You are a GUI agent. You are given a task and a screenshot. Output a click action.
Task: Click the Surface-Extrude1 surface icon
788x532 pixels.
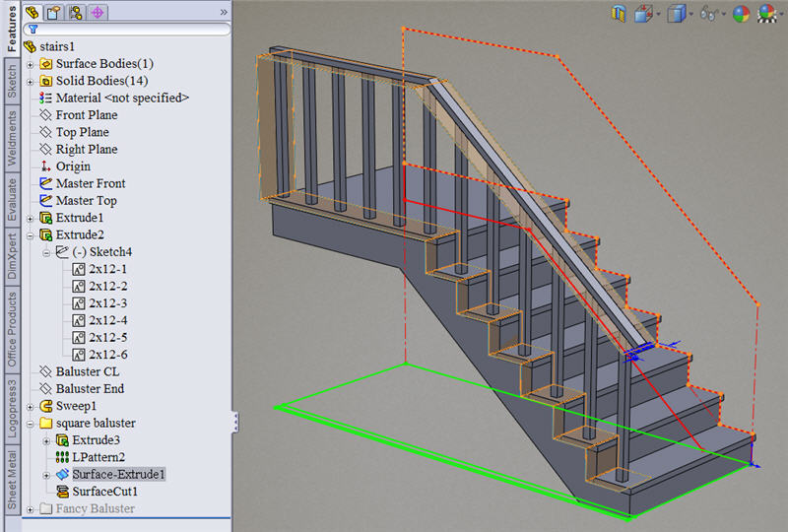62,474
